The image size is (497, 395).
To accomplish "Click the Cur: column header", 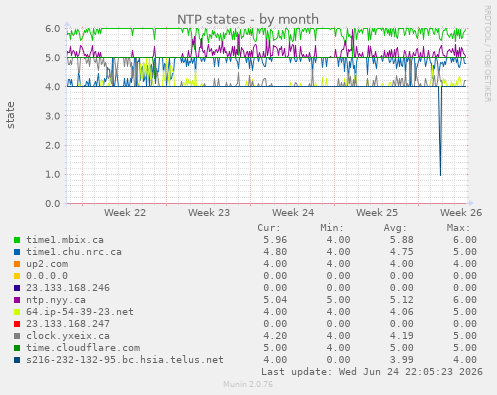I will (269, 228).
